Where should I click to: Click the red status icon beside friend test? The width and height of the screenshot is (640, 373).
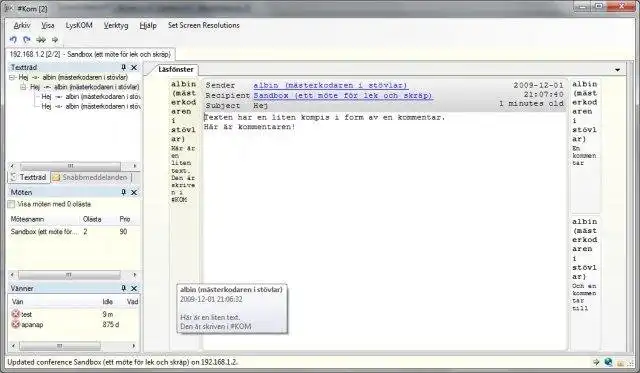coord(16,314)
